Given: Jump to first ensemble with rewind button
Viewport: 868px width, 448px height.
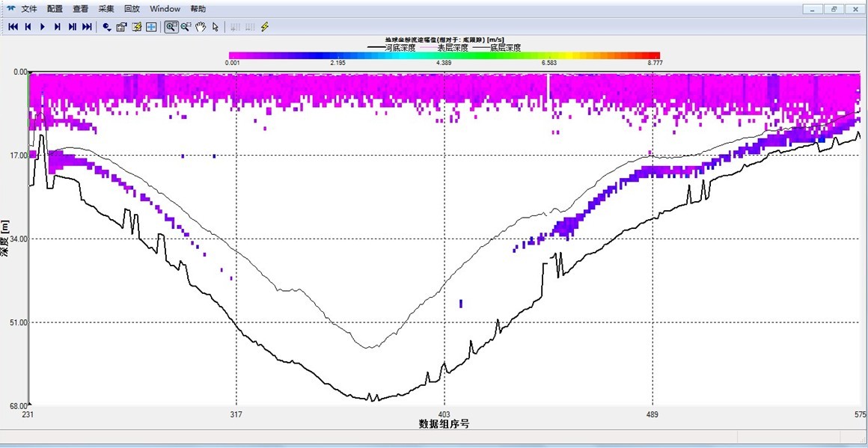Looking at the screenshot, I should [x=13, y=27].
